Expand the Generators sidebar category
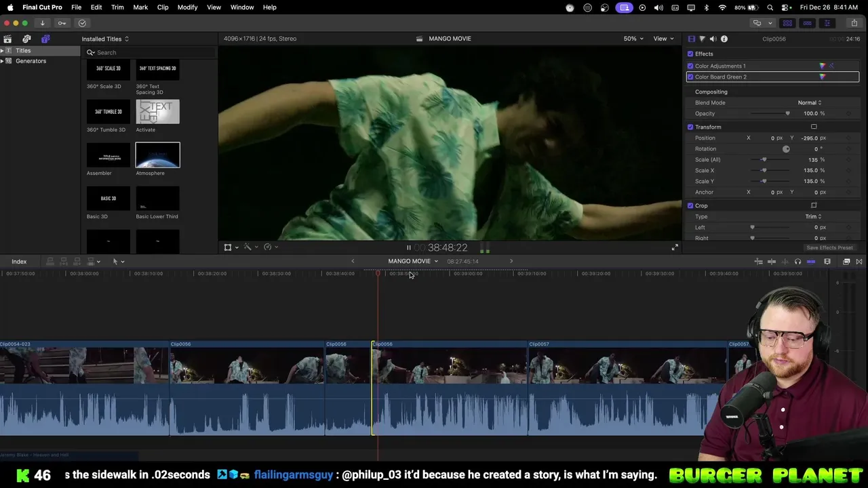This screenshot has width=868, height=488. [x=2, y=61]
